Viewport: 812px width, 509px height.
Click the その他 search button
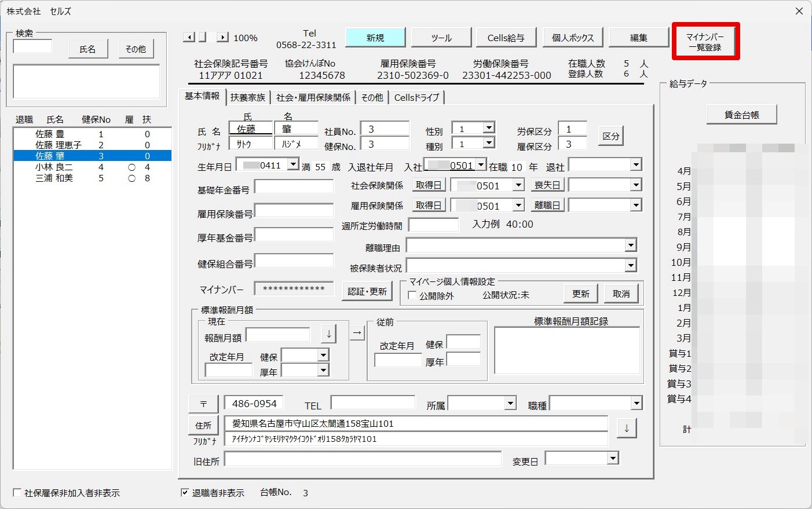tap(136, 49)
